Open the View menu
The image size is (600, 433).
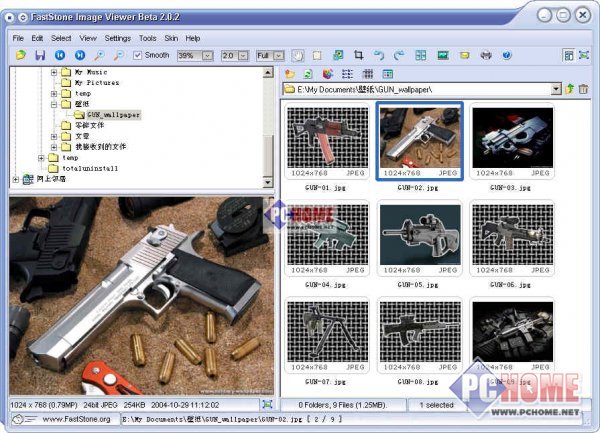(x=88, y=38)
